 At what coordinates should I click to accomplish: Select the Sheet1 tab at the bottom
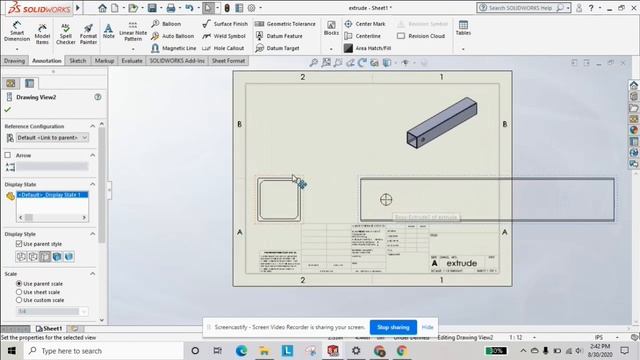pos(49,329)
